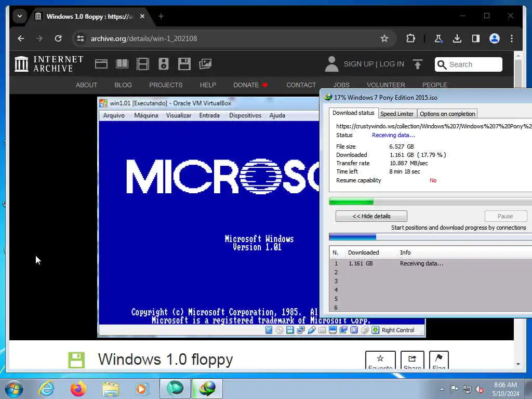532x399 pixels.
Task: Go to the Internet Archive home logo
Action: click(x=49, y=64)
